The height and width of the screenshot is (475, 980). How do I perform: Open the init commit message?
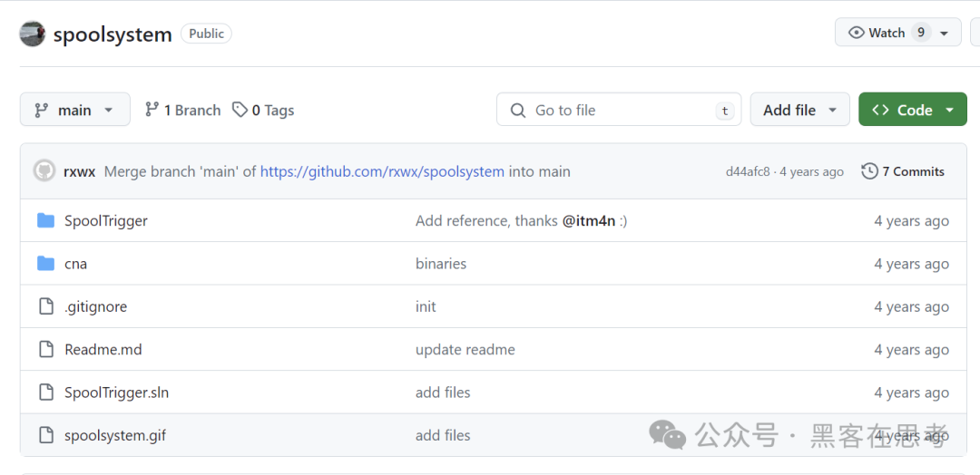click(x=426, y=307)
